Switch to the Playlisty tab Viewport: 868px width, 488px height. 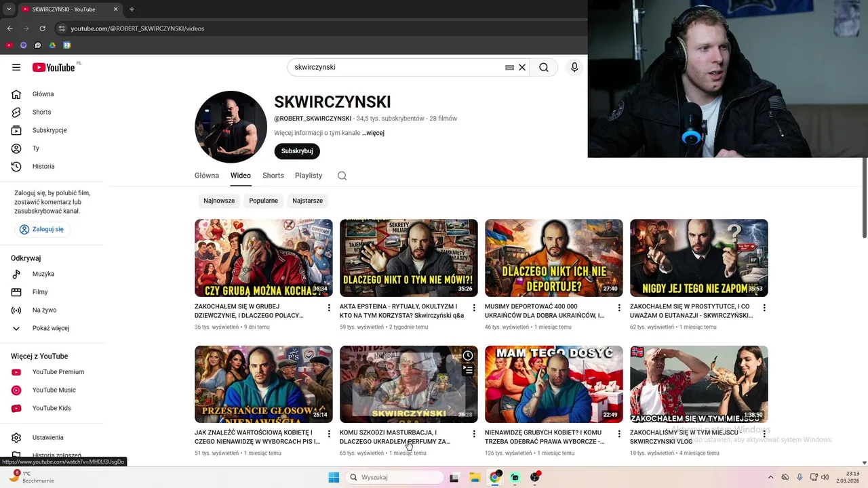point(309,176)
